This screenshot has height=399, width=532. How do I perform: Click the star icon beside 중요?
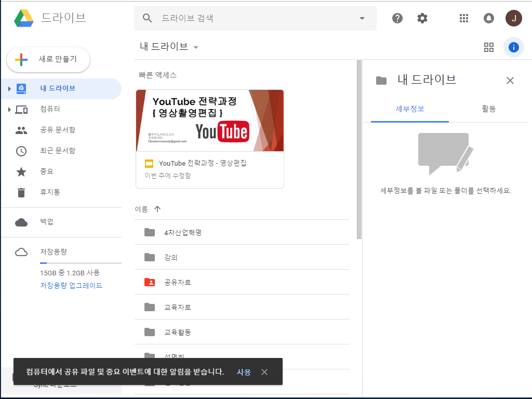[21, 171]
